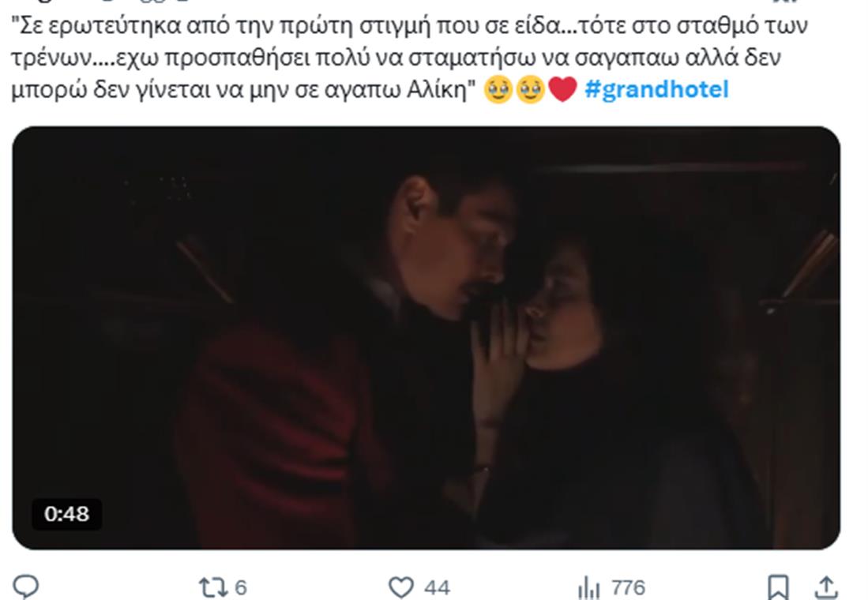Play the video in the tweet

click(426, 338)
